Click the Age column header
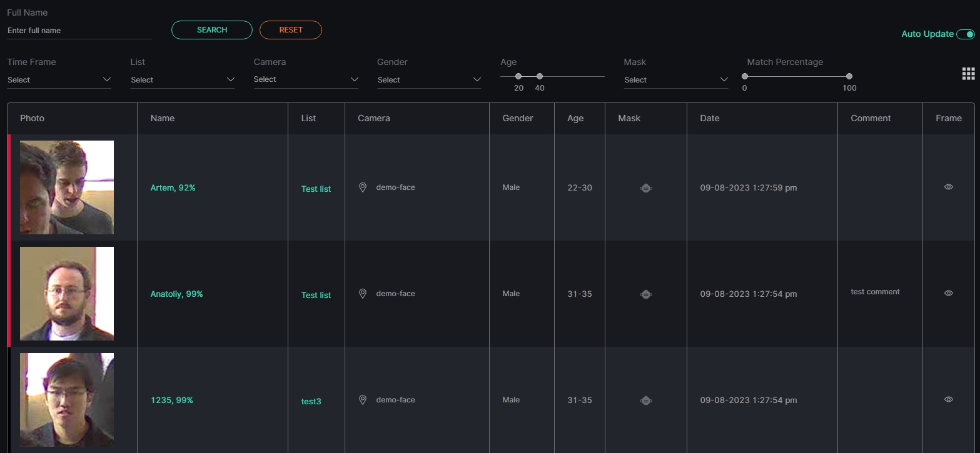The image size is (980, 453). tap(575, 118)
